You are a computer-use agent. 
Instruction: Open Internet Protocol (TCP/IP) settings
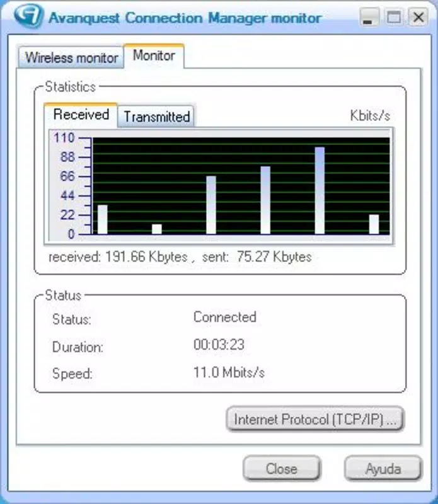[x=315, y=419]
